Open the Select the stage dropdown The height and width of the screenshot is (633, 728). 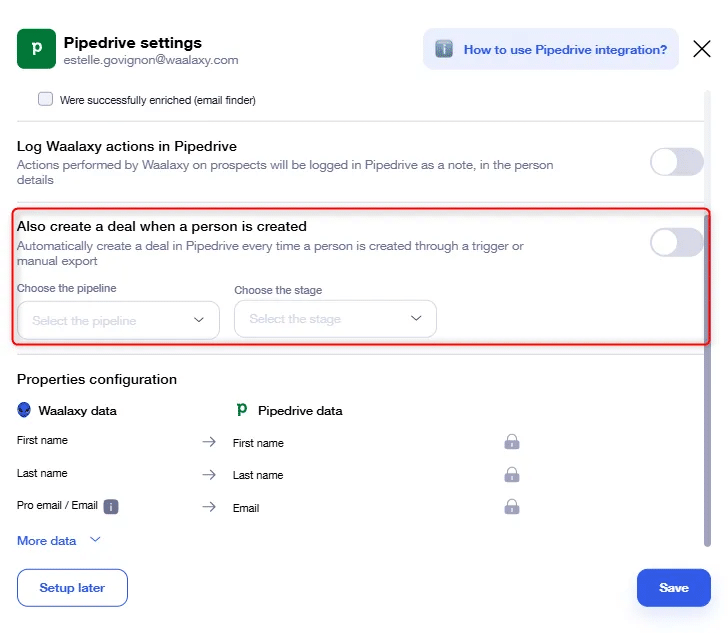[x=335, y=319]
